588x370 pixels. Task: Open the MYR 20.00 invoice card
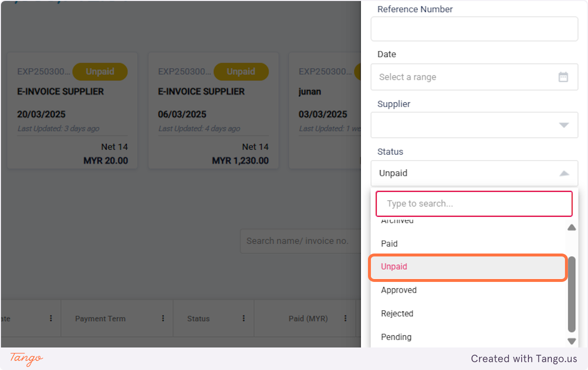[73, 111]
